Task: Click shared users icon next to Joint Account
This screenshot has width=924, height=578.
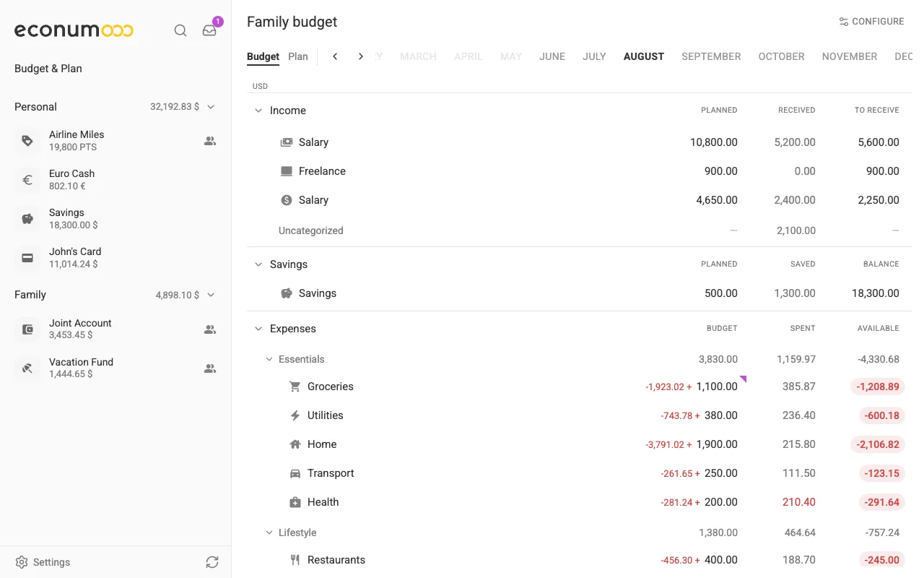Action: (210, 329)
